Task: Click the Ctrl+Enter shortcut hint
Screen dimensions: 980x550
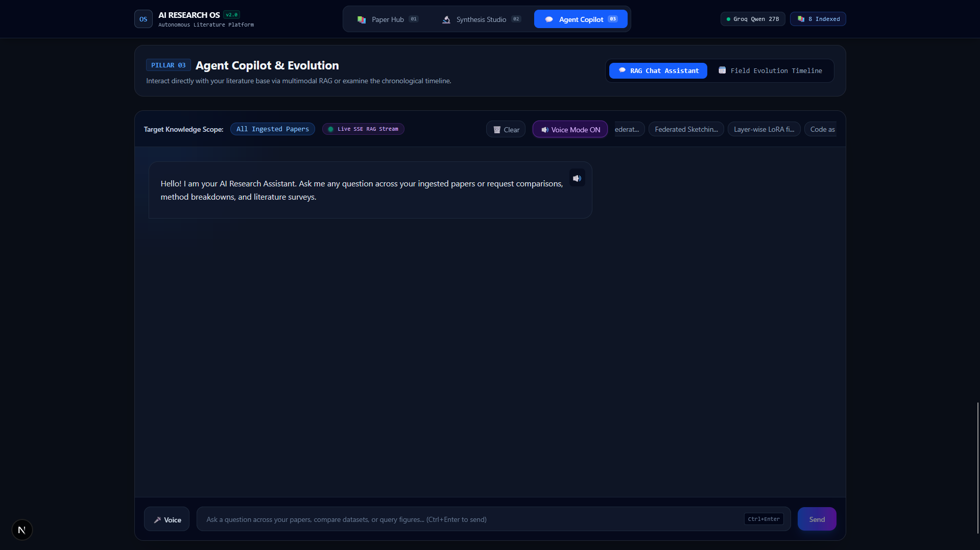Action: 764,519
